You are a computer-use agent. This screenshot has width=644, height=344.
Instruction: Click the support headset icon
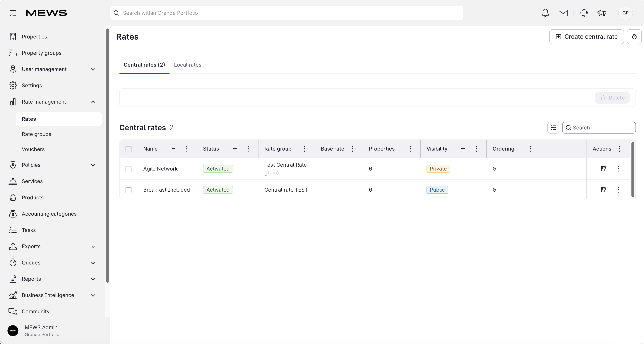coord(584,13)
